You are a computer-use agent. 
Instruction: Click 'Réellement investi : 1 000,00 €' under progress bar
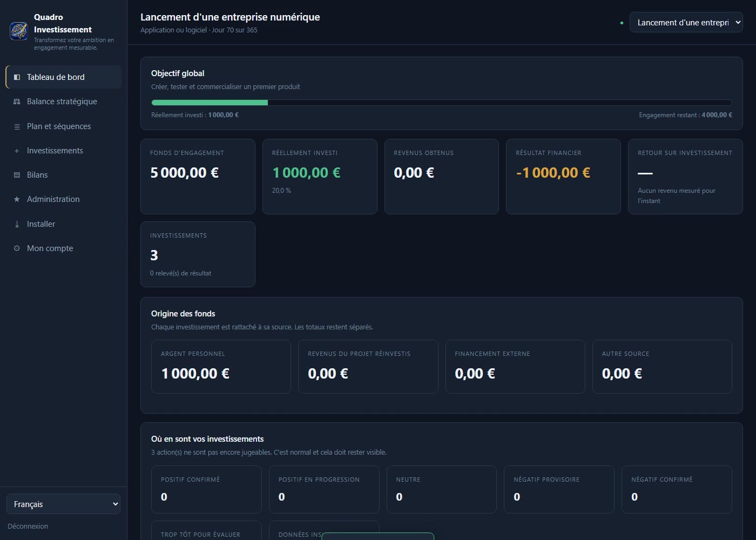point(195,115)
